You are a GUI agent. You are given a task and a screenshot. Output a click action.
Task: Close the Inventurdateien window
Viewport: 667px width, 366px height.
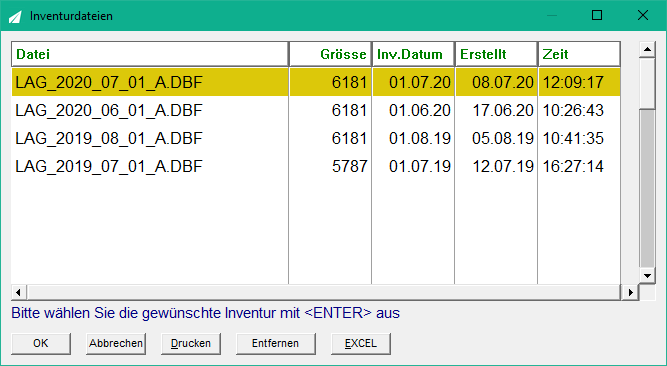click(x=643, y=15)
